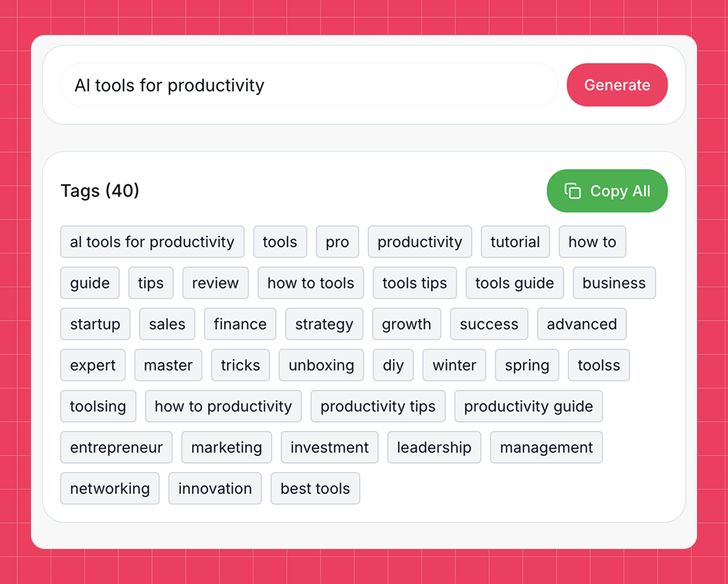Select the 'advanced' tag
The image size is (728, 584).
[582, 324]
